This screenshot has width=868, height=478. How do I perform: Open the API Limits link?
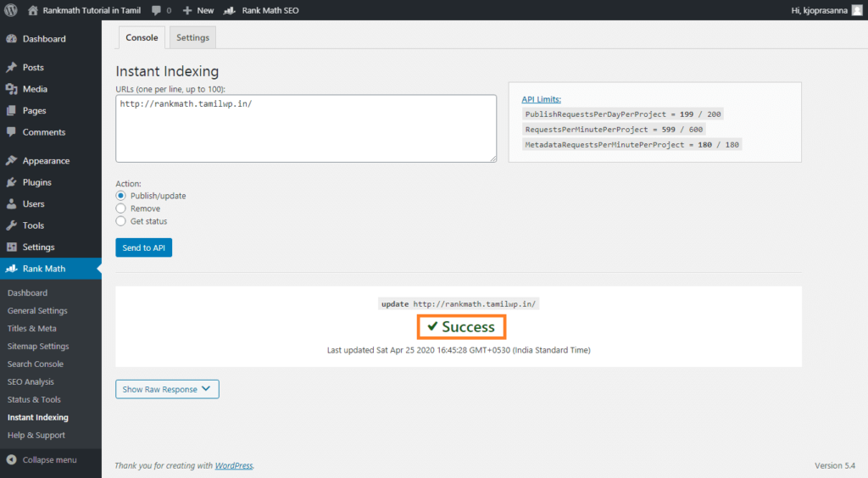tap(542, 99)
